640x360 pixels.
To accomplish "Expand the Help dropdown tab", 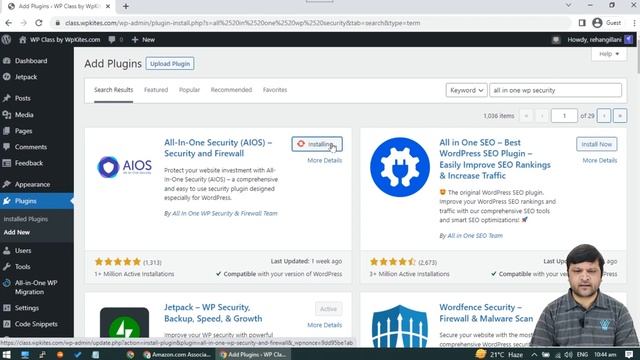I will tap(609, 54).
